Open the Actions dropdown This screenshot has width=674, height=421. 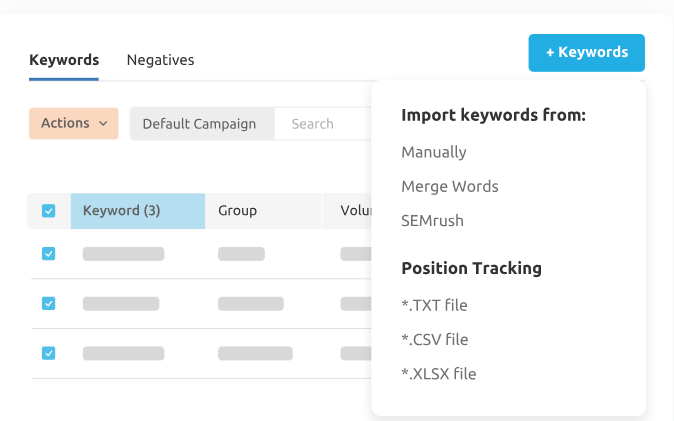[74, 123]
